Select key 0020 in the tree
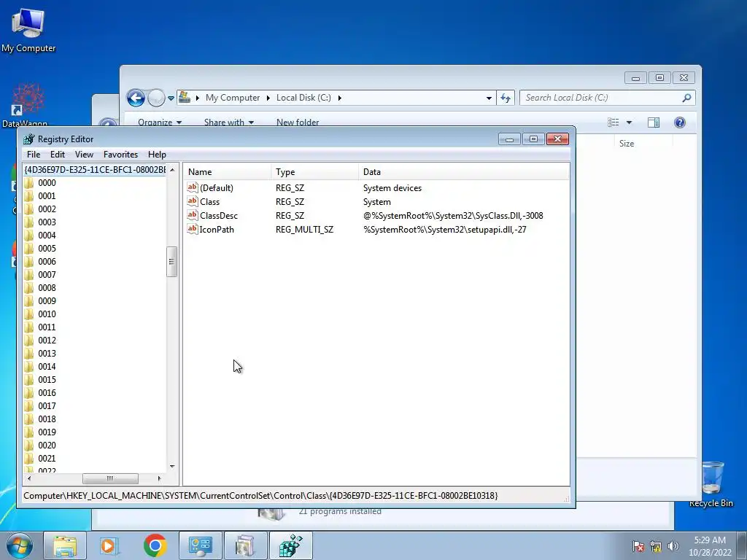Image resolution: width=747 pixels, height=560 pixels. tap(47, 446)
